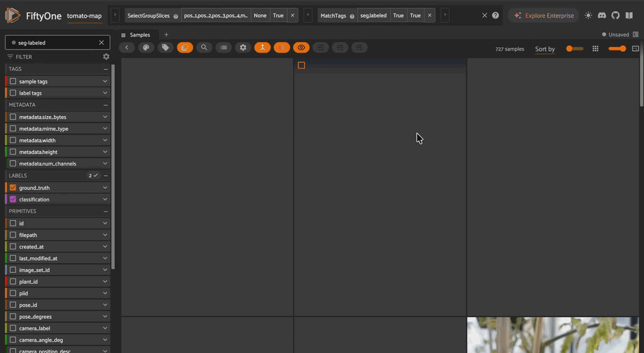The height and width of the screenshot is (353, 644).
Task: Expand the created_at filter chevron
Action: [105, 247]
